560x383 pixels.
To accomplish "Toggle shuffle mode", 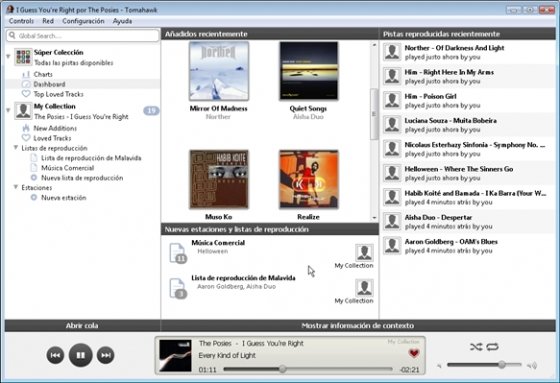I will click(x=476, y=347).
